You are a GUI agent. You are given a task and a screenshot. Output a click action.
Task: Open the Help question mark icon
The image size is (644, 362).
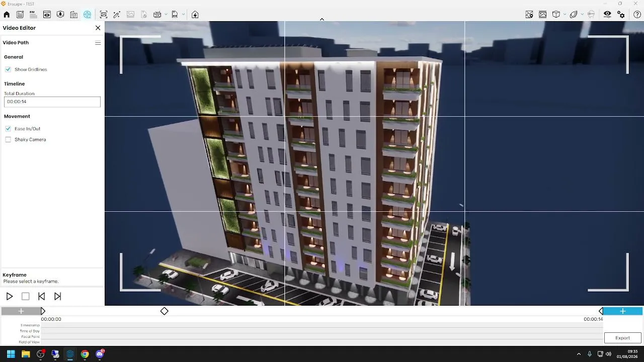point(637,15)
